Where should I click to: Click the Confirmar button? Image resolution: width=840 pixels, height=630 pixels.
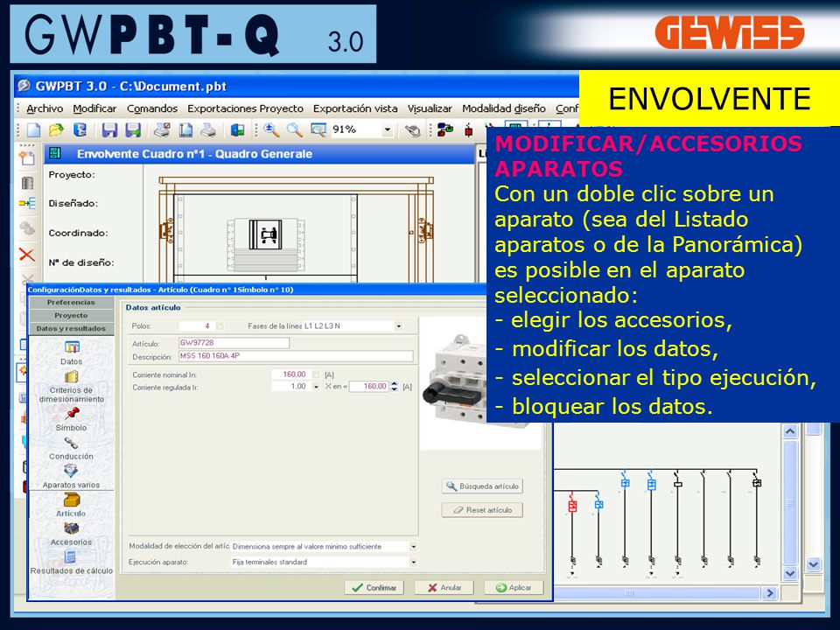click(374, 588)
